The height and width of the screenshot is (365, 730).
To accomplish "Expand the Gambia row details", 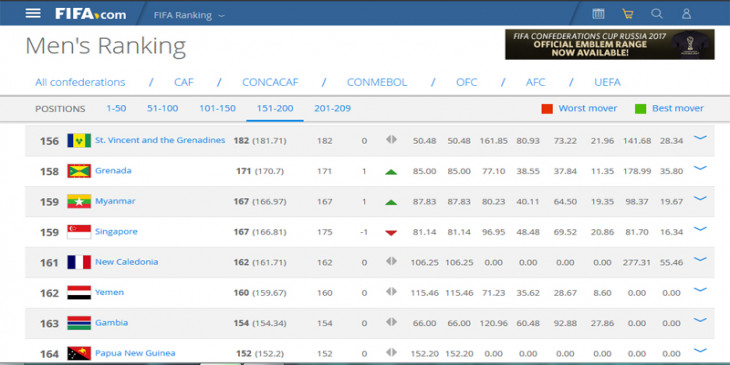I will coord(700,320).
